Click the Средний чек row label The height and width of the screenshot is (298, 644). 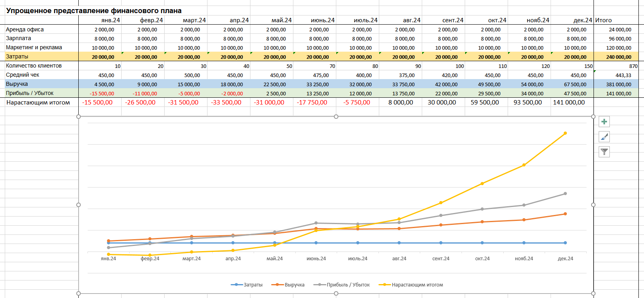23,75
